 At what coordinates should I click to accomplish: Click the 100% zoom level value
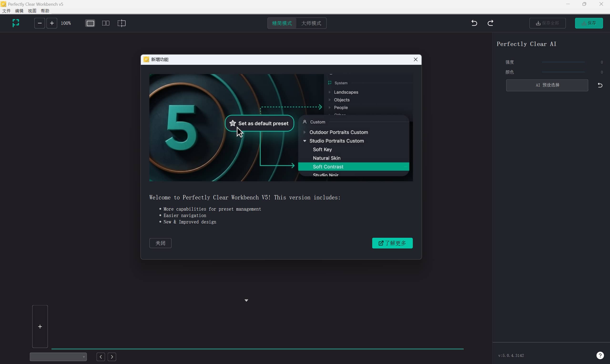[66, 23]
